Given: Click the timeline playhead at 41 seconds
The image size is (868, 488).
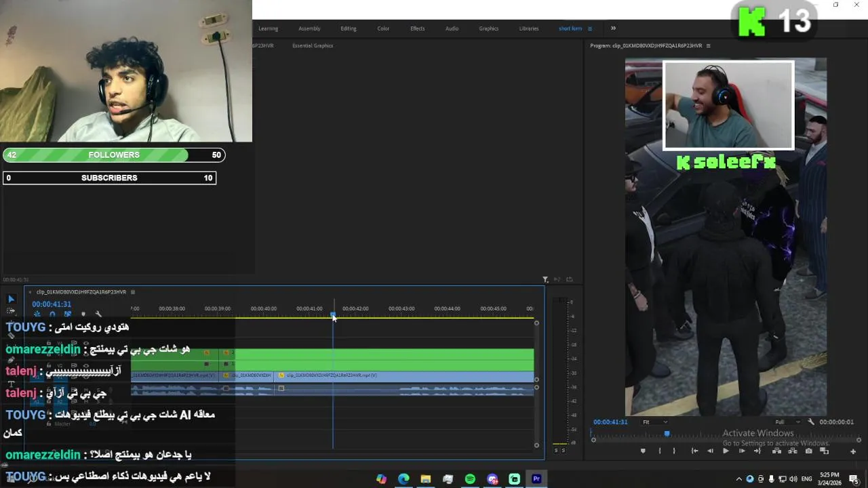Looking at the screenshot, I should 333,314.
